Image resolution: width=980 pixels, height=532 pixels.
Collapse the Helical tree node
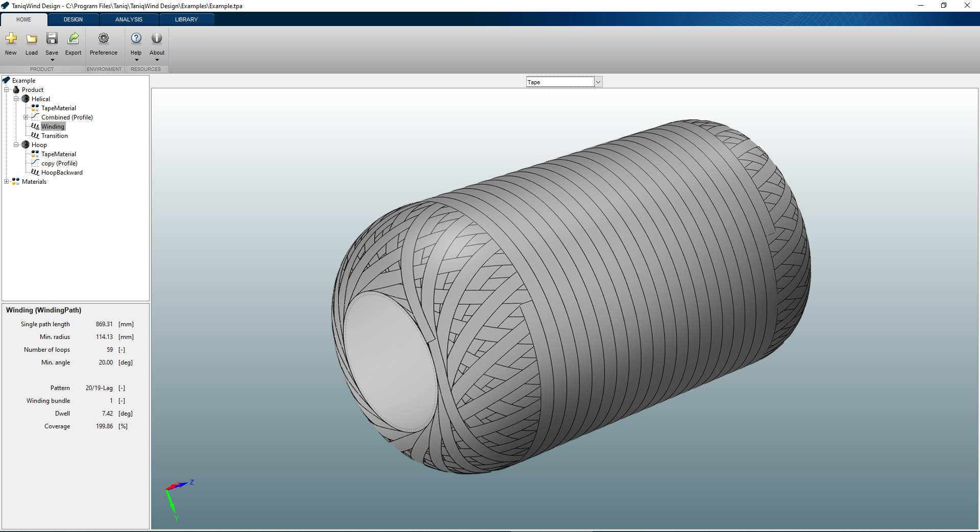pyautogui.click(x=16, y=99)
